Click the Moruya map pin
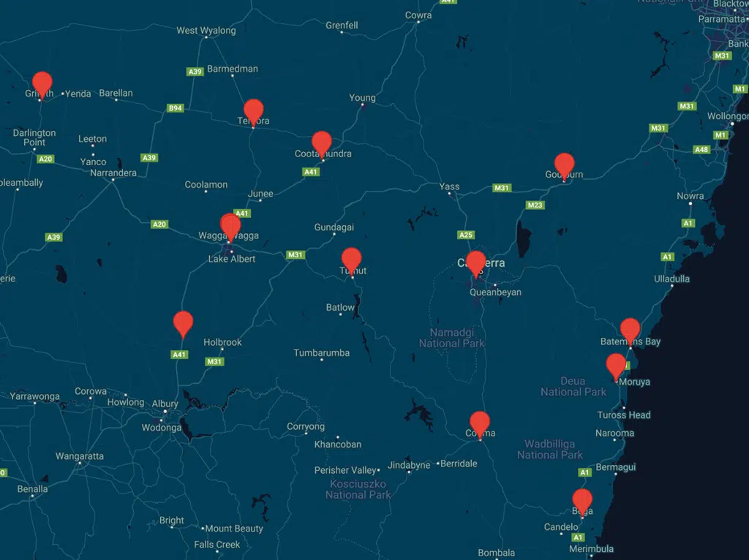Image resolution: width=749 pixels, height=560 pixels. click(616, 365)
